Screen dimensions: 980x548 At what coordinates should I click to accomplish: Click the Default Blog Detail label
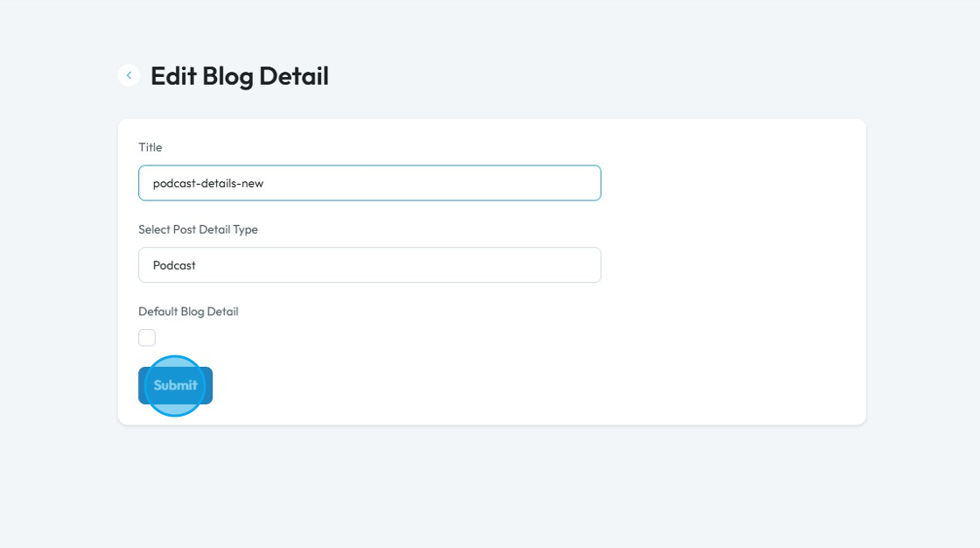(x=188, y=312)
